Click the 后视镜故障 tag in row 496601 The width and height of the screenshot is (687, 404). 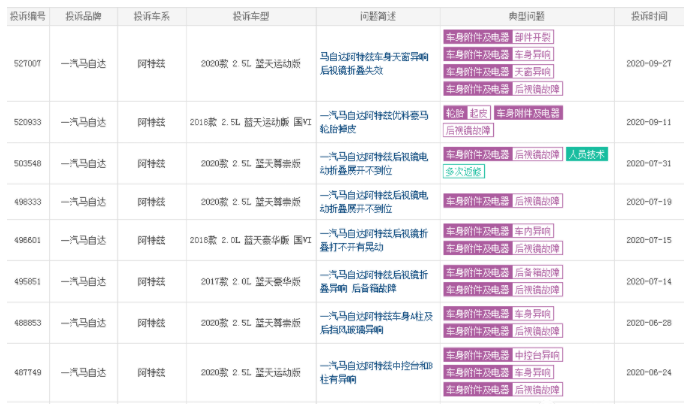click(x=537, y=248)
